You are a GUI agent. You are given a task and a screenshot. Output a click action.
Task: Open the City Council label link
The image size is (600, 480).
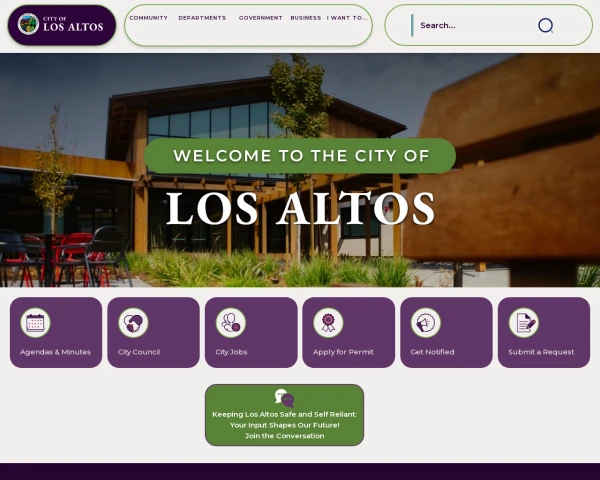[x=139, y=352]
